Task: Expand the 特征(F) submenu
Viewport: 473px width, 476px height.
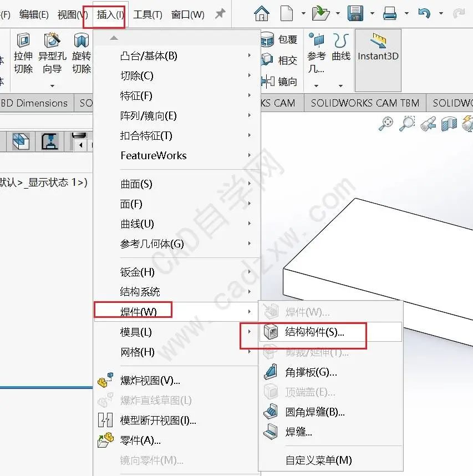Action: [177, 95]
